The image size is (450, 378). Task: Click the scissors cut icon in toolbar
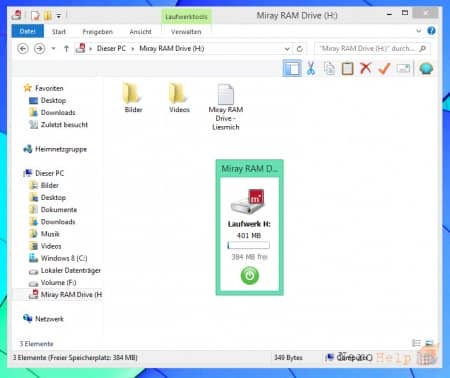pyautogui.click(x=311, y=68)
